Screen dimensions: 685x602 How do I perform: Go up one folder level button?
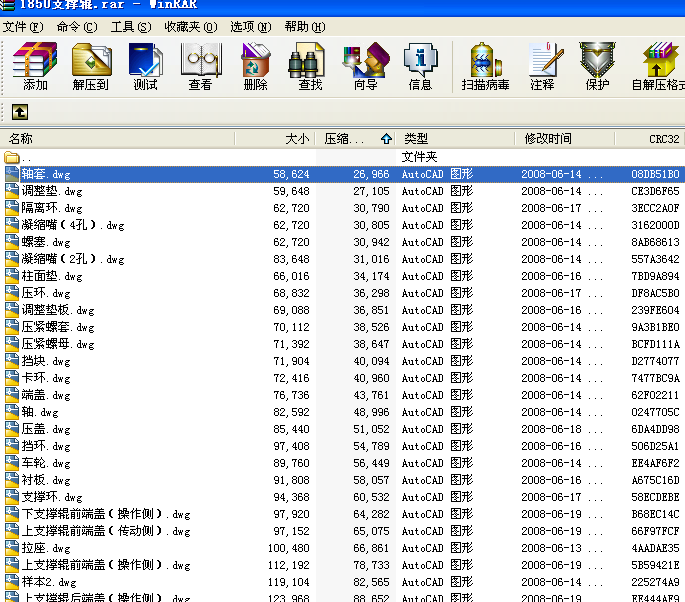19,111
